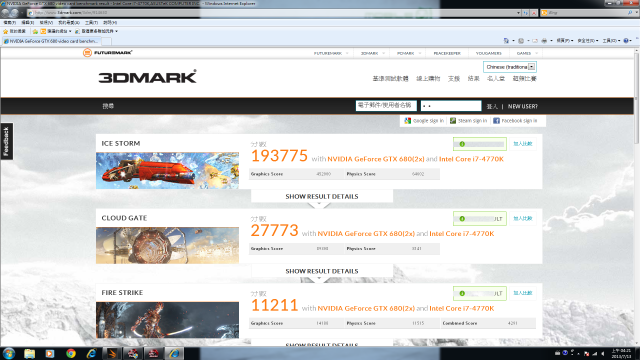Screen dimensions: 640x360
Task: Click the green info icon for Fire Strike
Action: (x=462, y=293)
